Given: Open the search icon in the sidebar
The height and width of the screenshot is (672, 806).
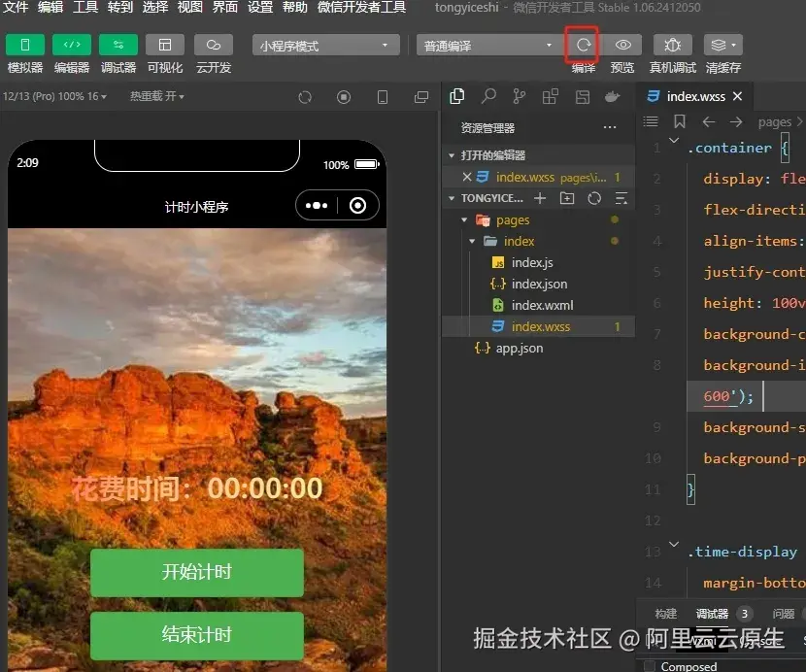Looking at the screenshot, I should 487,96.
